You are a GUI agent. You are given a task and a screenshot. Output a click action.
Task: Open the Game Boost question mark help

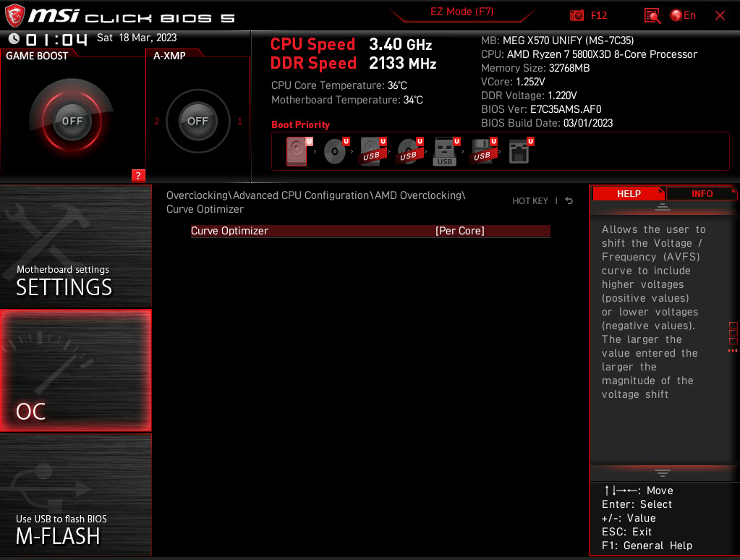tap(138, 176)
